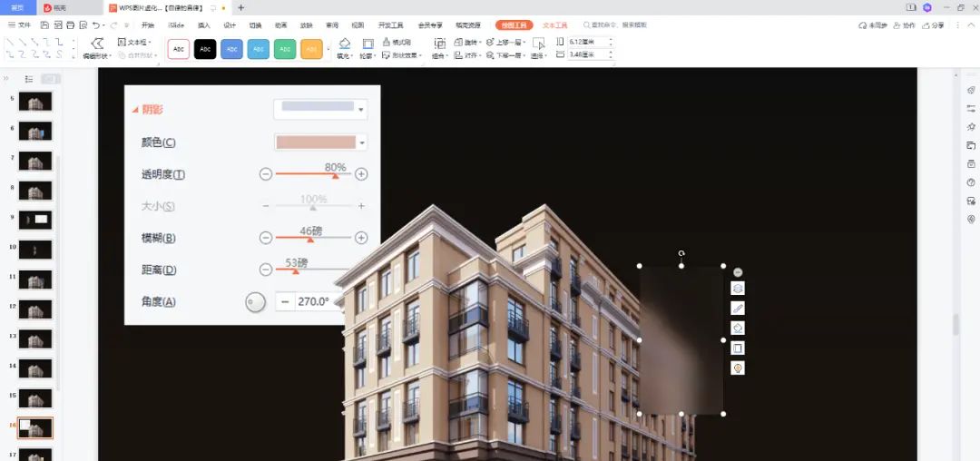Select the orange Abc shape style
The image size is (980, 461).
point(311,49)
